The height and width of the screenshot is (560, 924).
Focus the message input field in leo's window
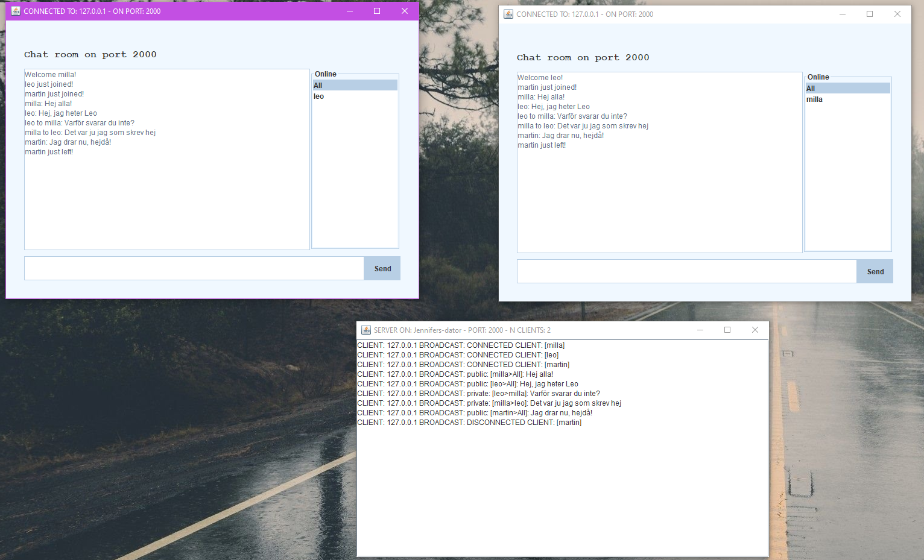coord(687,271)
